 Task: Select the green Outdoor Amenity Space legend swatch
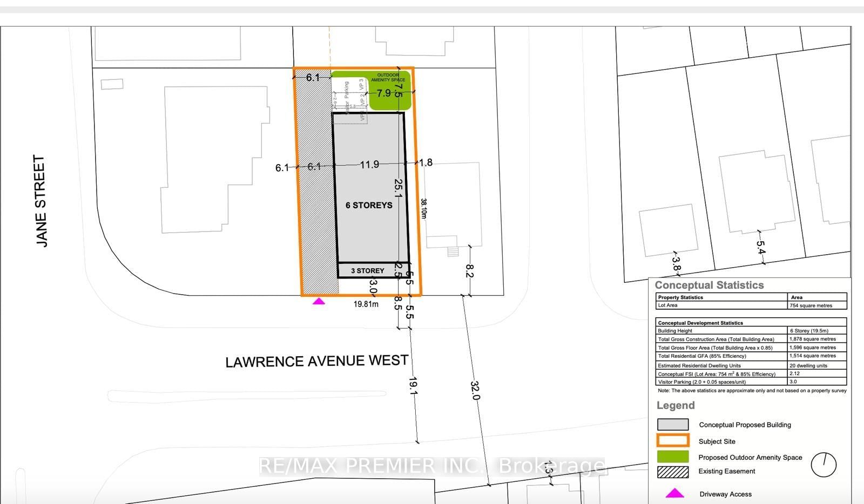[x=673, y=457]
